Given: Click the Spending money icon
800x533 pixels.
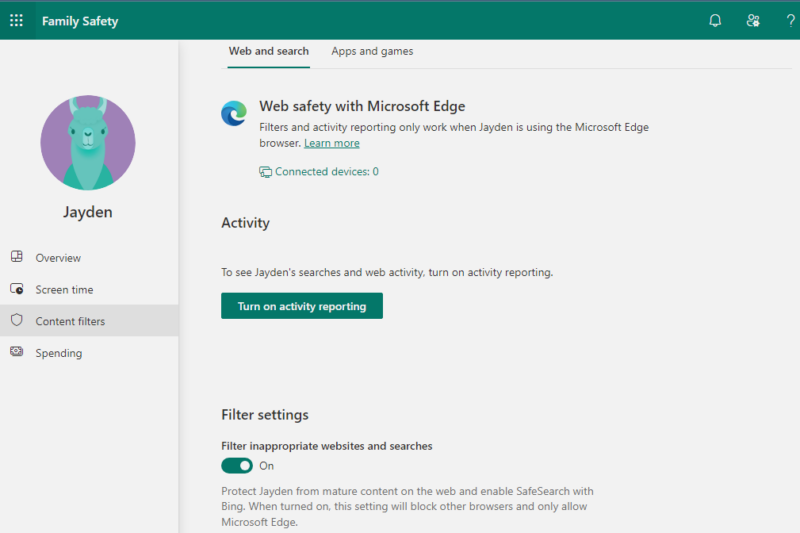Looking at the screenshot, I should point(17,351).
